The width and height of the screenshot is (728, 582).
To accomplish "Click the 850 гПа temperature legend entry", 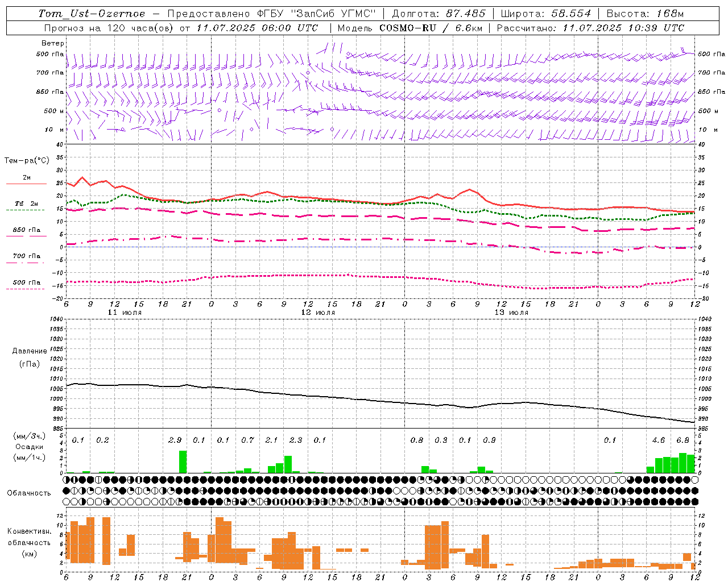I will pyautogui.click(x=26, y=232).
